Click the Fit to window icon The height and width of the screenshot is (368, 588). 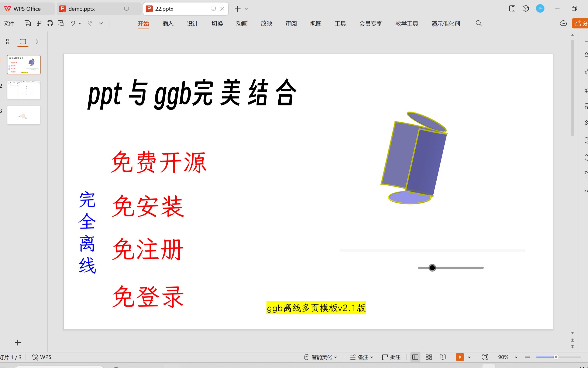tap(485, 357)
